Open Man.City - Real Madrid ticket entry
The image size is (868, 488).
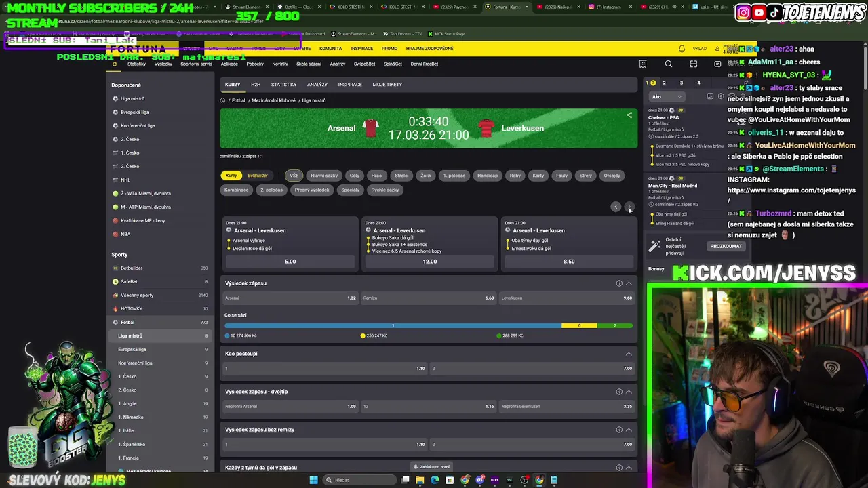[x=673, y=186]
